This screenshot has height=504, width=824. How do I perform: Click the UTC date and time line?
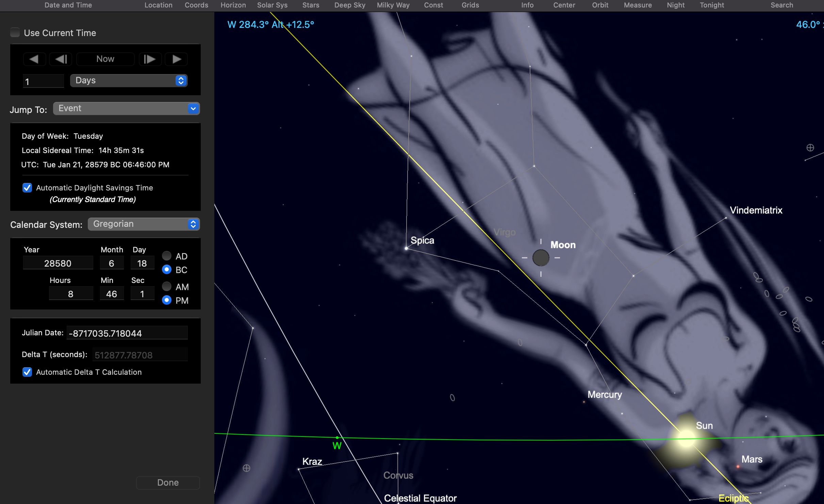pyautogui.click(x=95, y=165)
